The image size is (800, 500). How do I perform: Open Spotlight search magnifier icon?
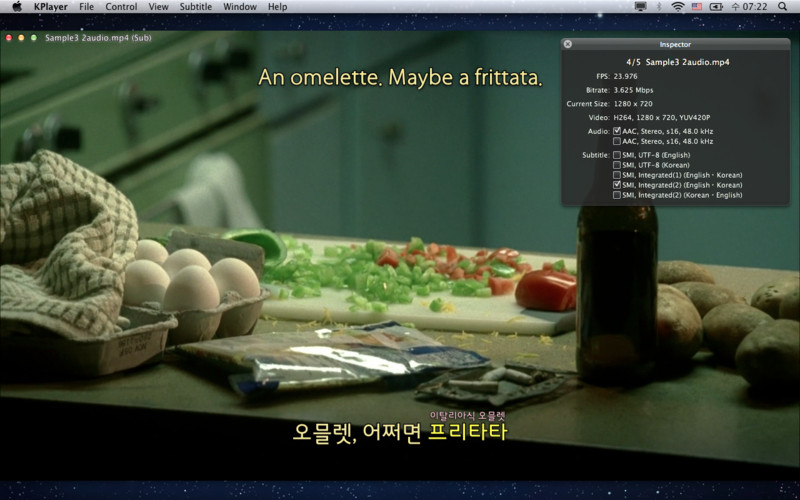pyautogui.click(x=785, y=7)
